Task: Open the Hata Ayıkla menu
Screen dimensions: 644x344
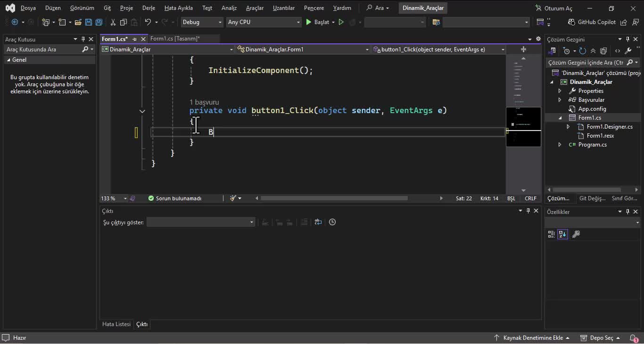Action: [178, 8]
